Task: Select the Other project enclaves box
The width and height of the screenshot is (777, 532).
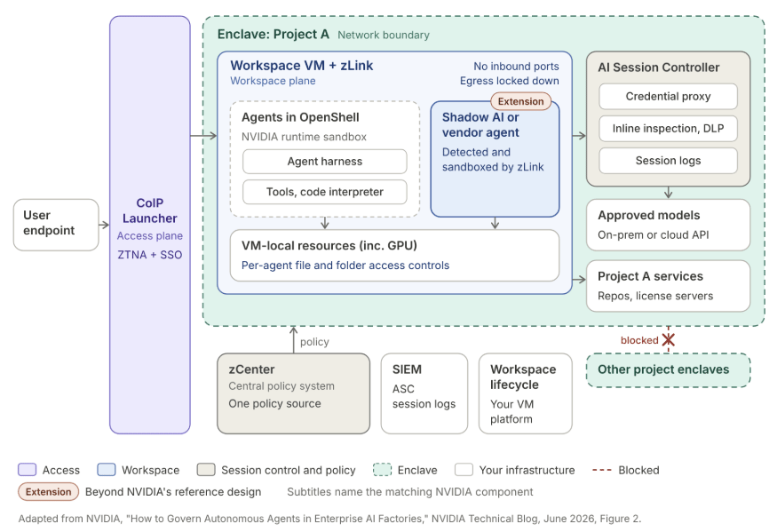Action: [x=668, y=369]
